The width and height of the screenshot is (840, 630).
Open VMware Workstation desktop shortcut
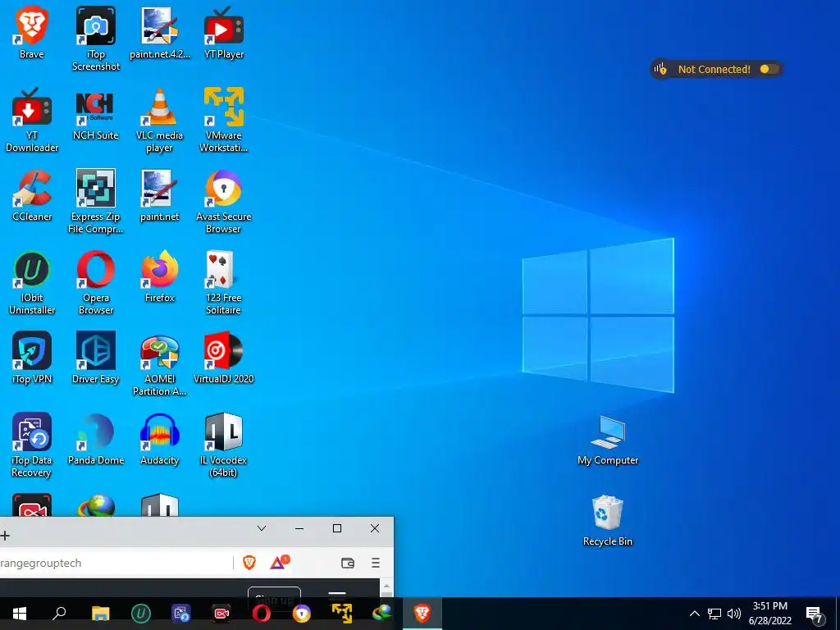[x=223, y=120]
